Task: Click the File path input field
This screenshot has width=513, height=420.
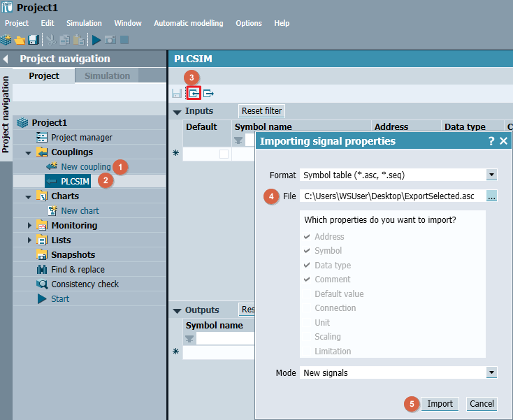Action: (393, 196)
